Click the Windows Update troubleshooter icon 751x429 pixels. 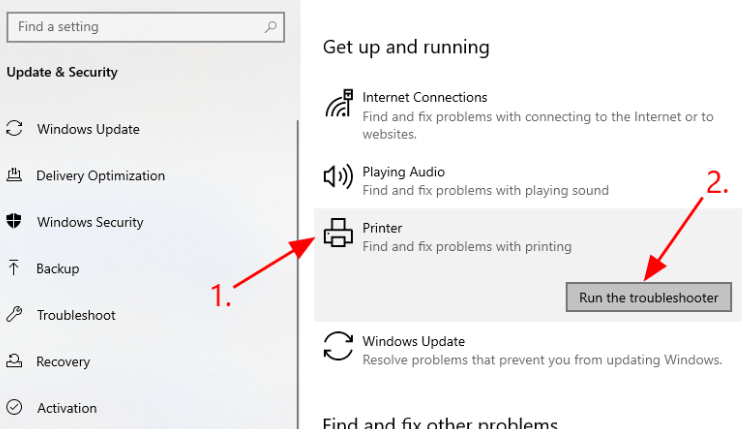point(339,347)
